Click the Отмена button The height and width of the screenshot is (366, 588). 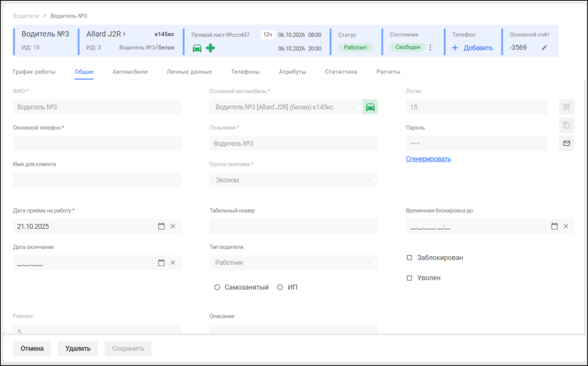pos(32,348)
